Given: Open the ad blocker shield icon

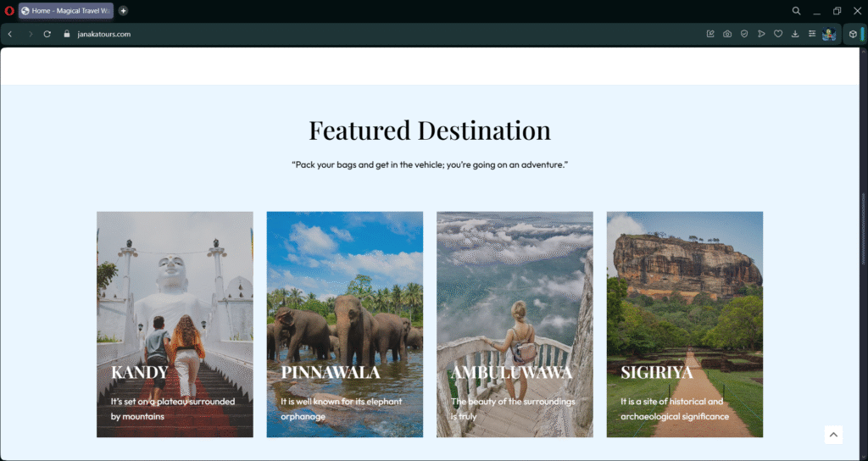Looking at the screenshot, I should (x=744, y=34).
